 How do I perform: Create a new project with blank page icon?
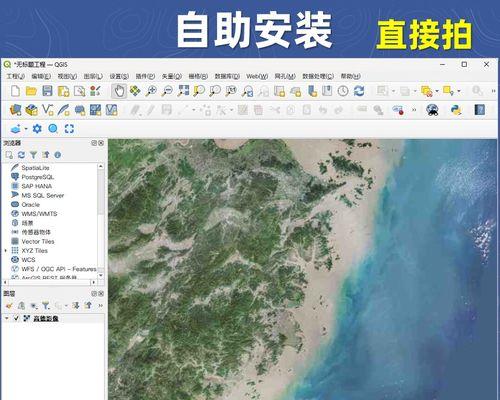pos(15,91)
